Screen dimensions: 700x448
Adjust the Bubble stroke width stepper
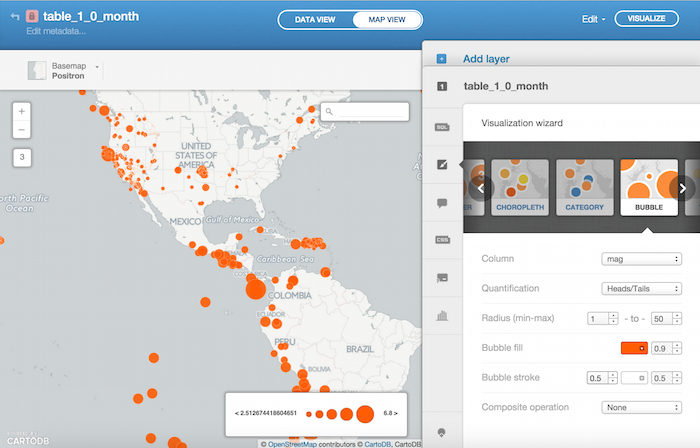(613, 378)
